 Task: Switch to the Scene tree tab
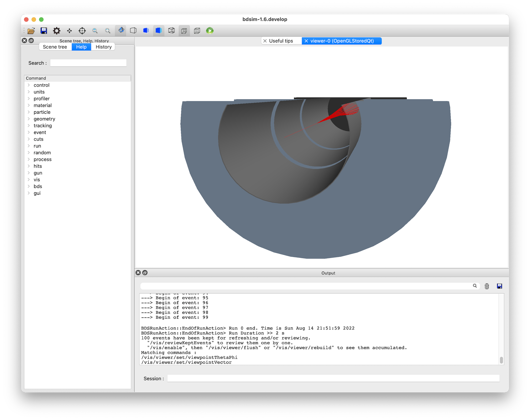55,47
